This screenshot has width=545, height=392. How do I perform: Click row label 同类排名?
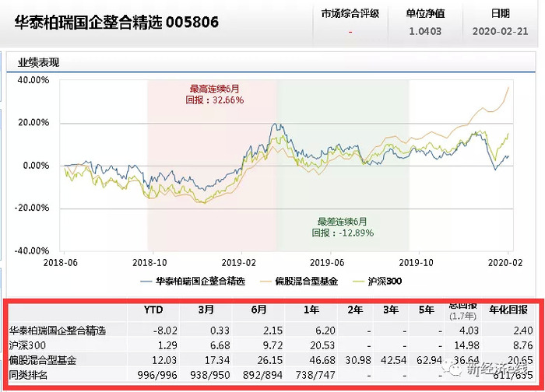28,375
